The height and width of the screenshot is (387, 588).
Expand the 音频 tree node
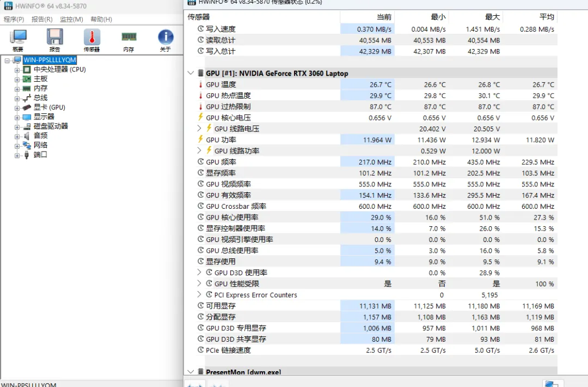tap(17, 136)
